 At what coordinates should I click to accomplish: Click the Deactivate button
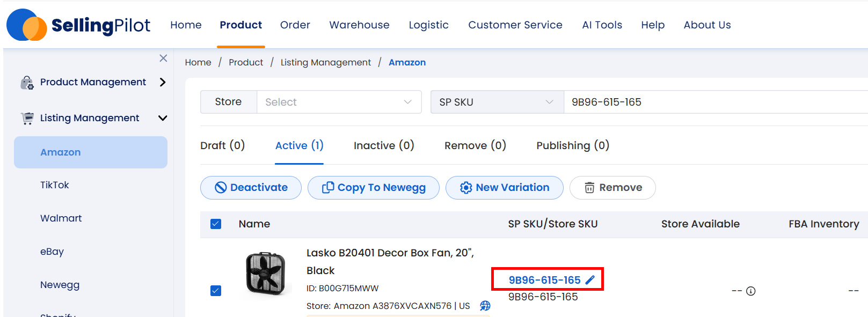251,188
